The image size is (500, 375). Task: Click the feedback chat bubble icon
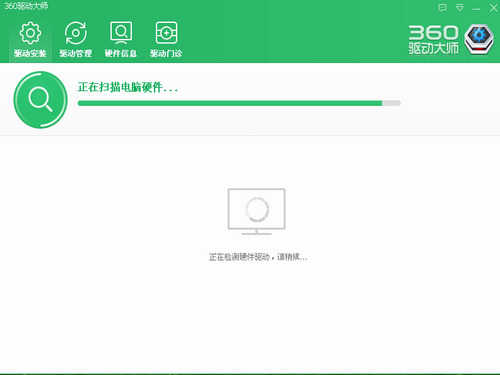442,8
